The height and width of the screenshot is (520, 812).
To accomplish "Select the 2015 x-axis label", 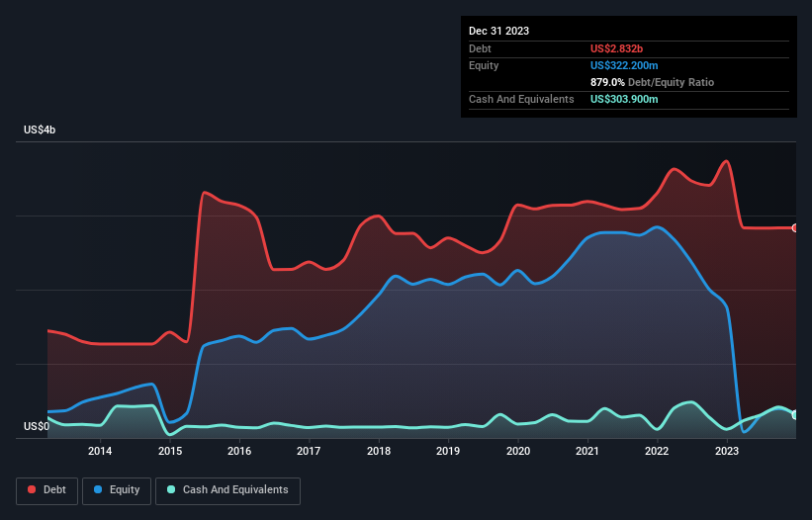I will [170, 451].
